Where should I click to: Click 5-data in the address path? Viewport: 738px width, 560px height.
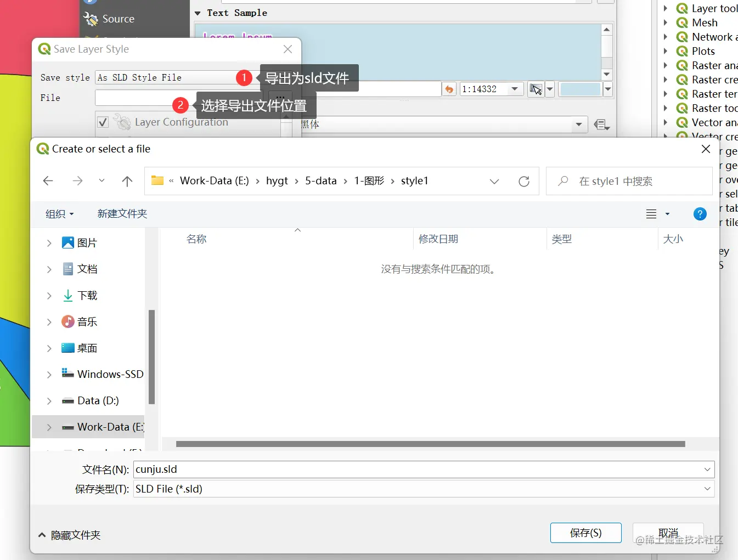321,180
